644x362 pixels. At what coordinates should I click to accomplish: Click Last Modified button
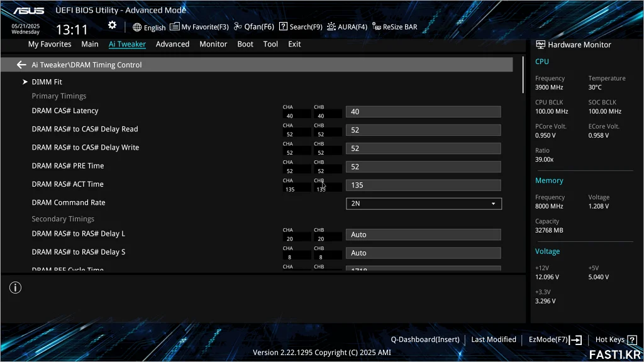pyautogui.click(x=494, y=339)
